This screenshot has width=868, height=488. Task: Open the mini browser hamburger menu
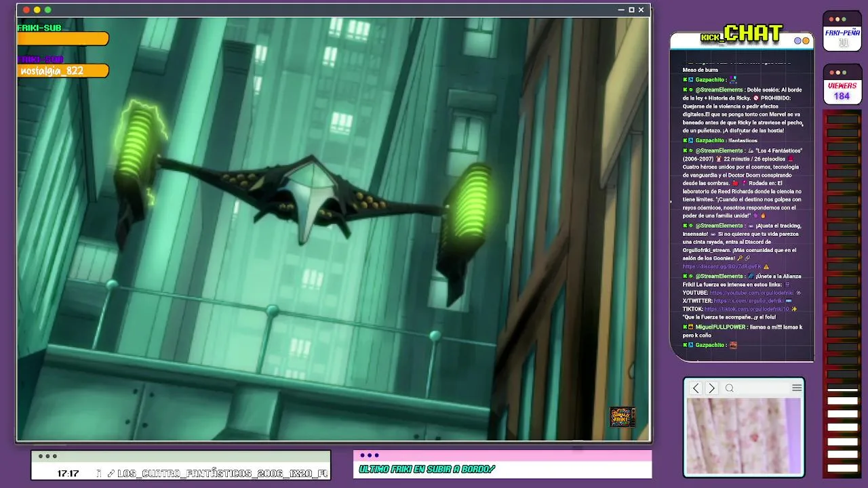[x=797, y=388]
